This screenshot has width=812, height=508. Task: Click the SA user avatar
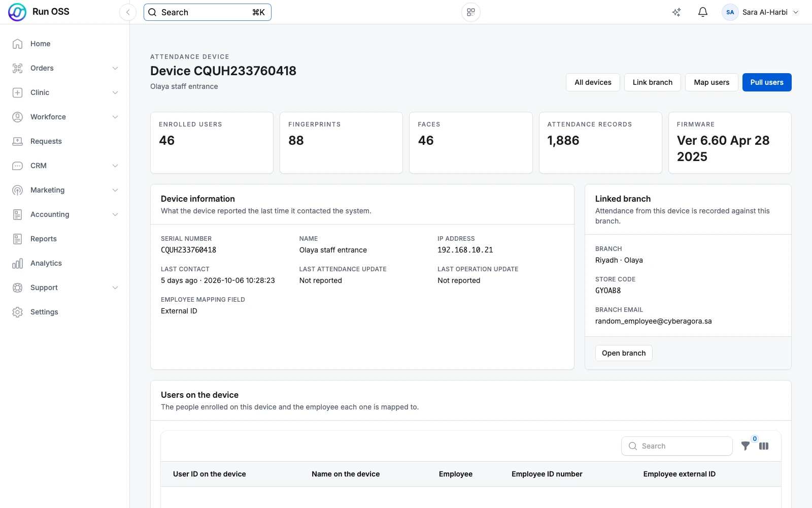coord(730,12)
